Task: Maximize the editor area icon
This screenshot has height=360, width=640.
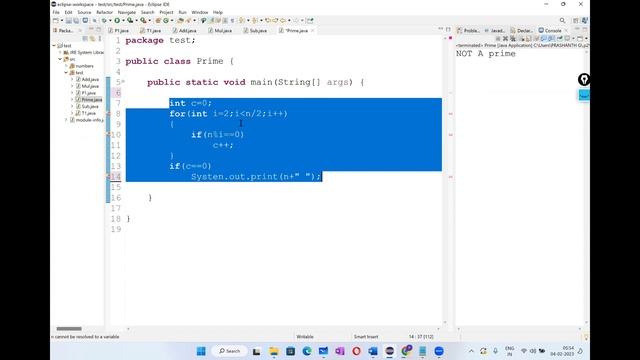Action: pyautogui.click(x=448, y=29)
